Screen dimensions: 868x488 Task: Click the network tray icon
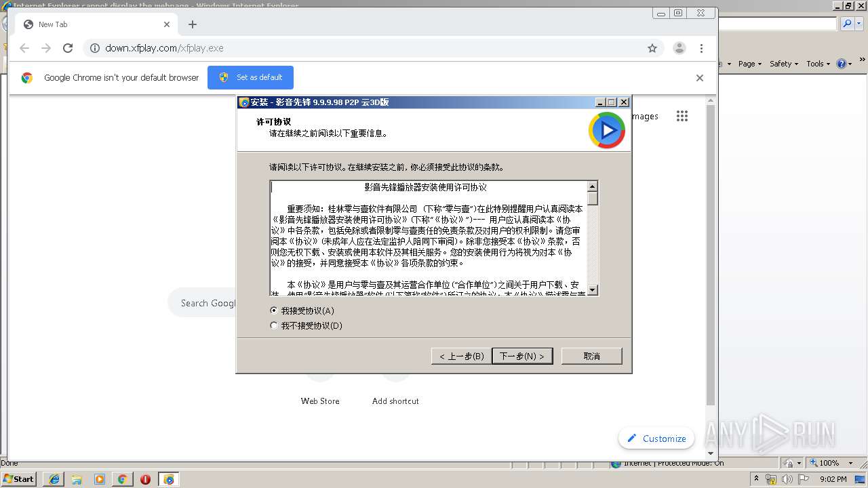[771, 479]
